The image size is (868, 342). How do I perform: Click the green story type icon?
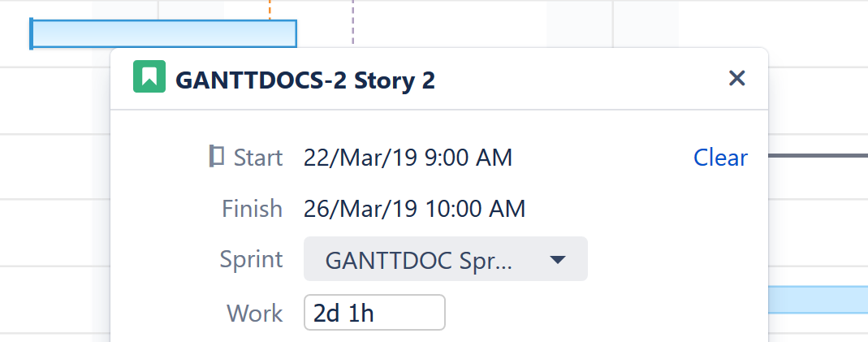click(149, 78)
